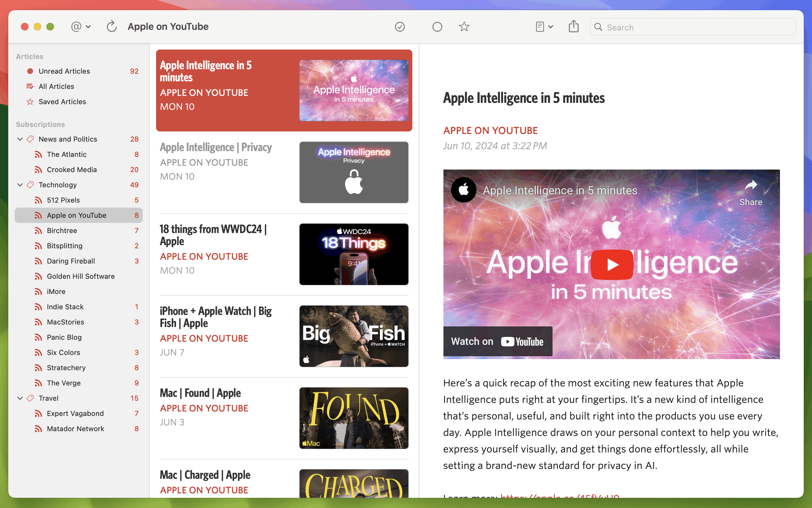Click the Indie Stack RSS icon

(38, 307)
